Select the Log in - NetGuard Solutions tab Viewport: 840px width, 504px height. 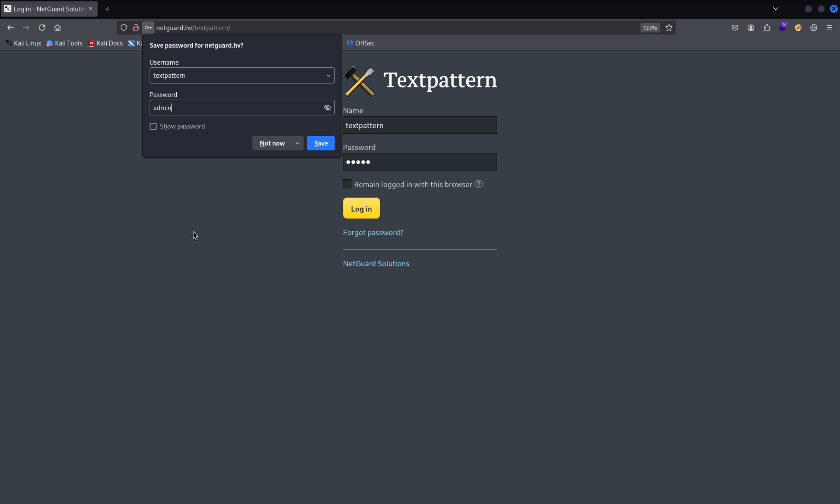click(x=49, y=9)
